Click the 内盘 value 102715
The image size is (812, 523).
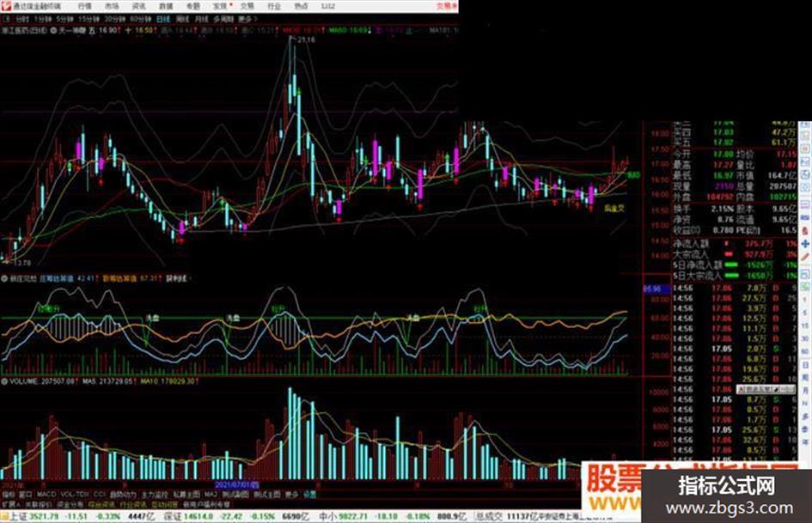click(x=783, y=198)
